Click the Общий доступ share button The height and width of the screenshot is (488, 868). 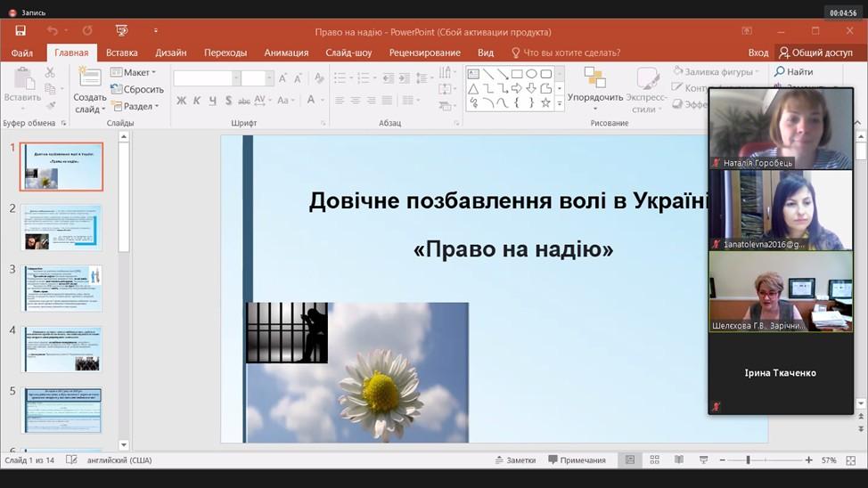coord(815,53)
